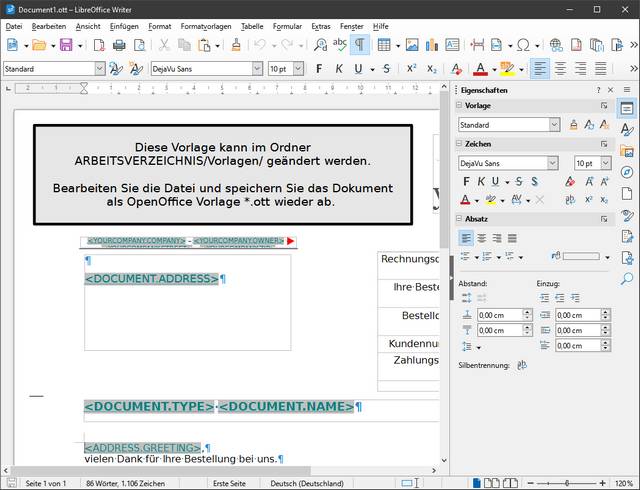Click the Export as PDF icon
The width and height of the screenshot is (640, 490).
[x=99, y=45]
